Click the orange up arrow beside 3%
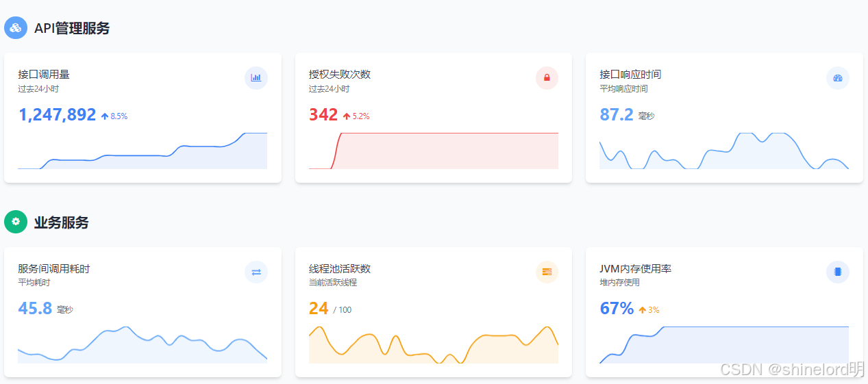Image resolution: width=868 pixels, height=384 pixels. (643, 310)
